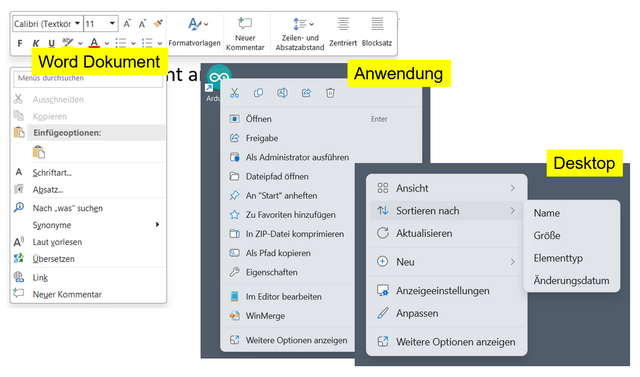Expand Ansicht submenu in Desktop menu
Image resolution: width=640 pixels, height=377 pixels.
click(447, 188)
